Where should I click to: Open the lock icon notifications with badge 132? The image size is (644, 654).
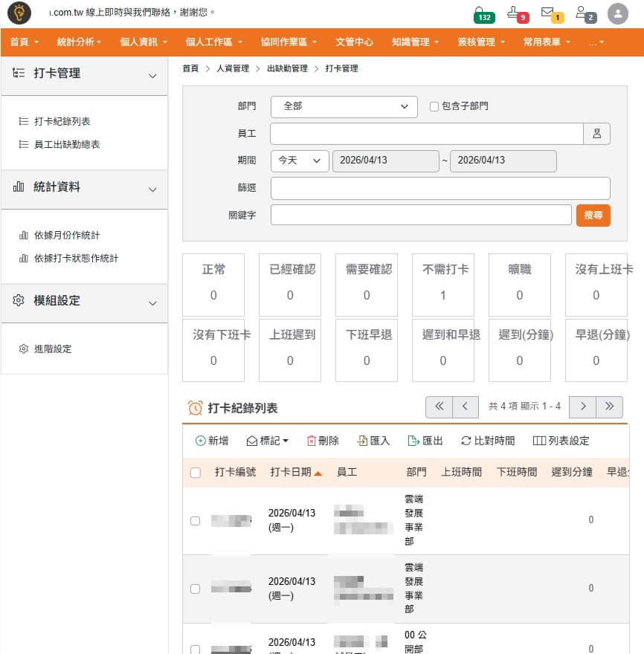(481, 13)
